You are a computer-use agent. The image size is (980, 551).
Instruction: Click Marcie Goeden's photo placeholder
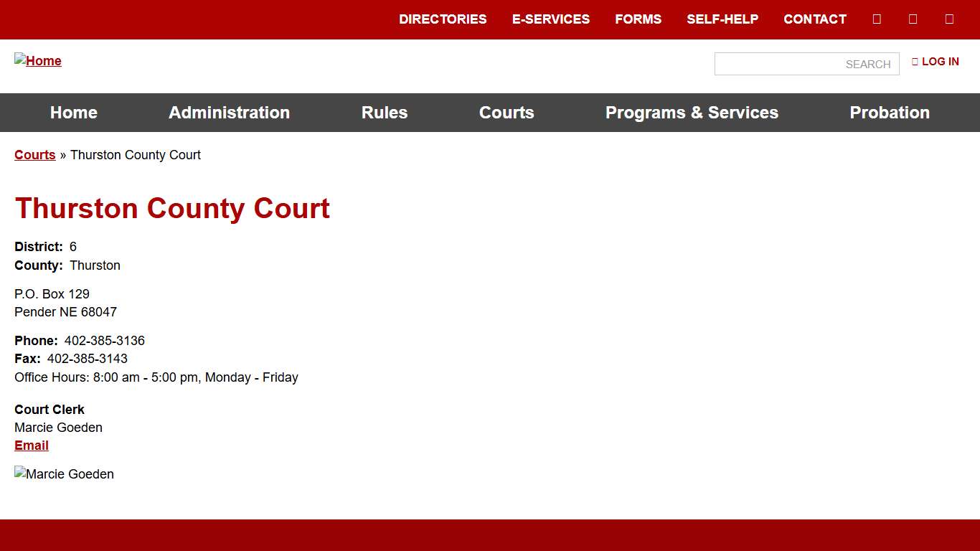tap(64, 474)
